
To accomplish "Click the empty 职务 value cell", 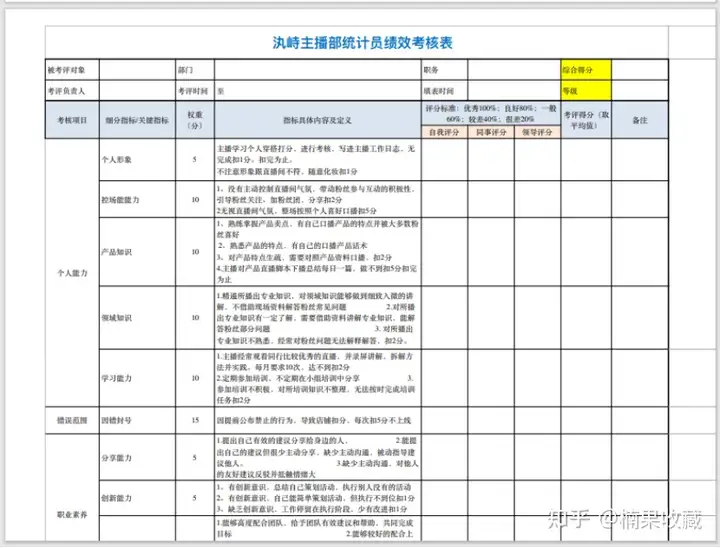I will click(514, 70).
